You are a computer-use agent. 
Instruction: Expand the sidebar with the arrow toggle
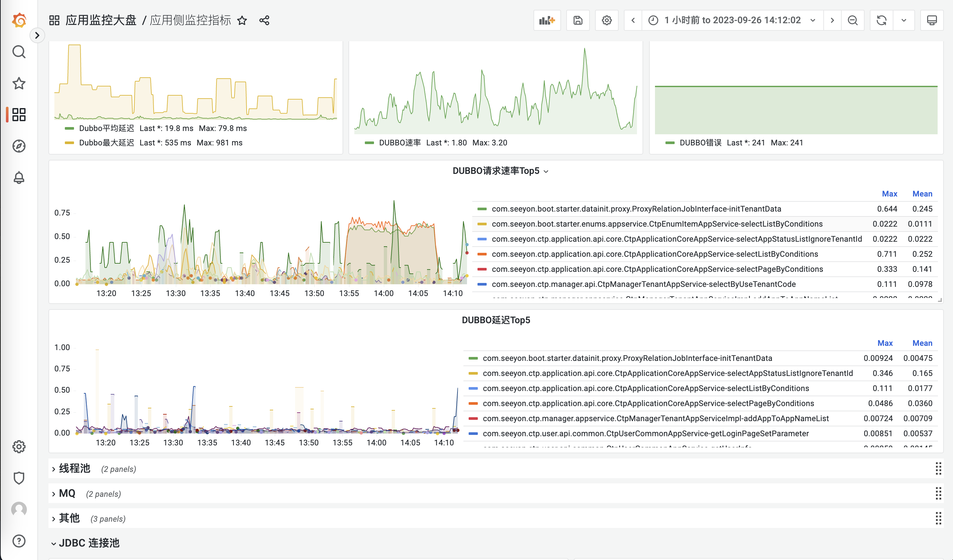[37, 36]
